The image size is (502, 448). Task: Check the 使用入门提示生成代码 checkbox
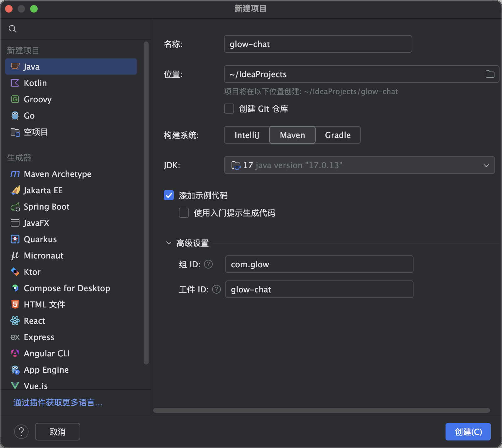(x=184, y=213)
